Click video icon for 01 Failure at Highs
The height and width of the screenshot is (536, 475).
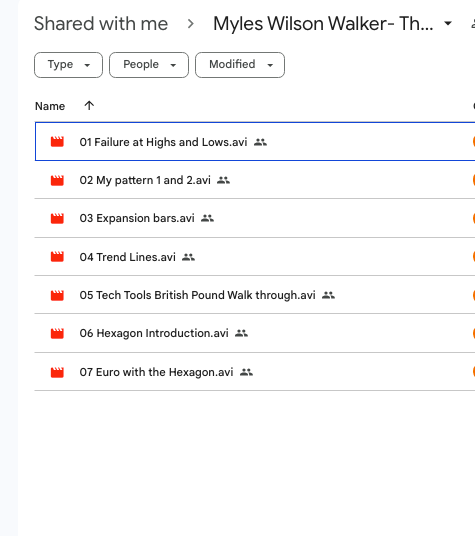click(57, 142)
